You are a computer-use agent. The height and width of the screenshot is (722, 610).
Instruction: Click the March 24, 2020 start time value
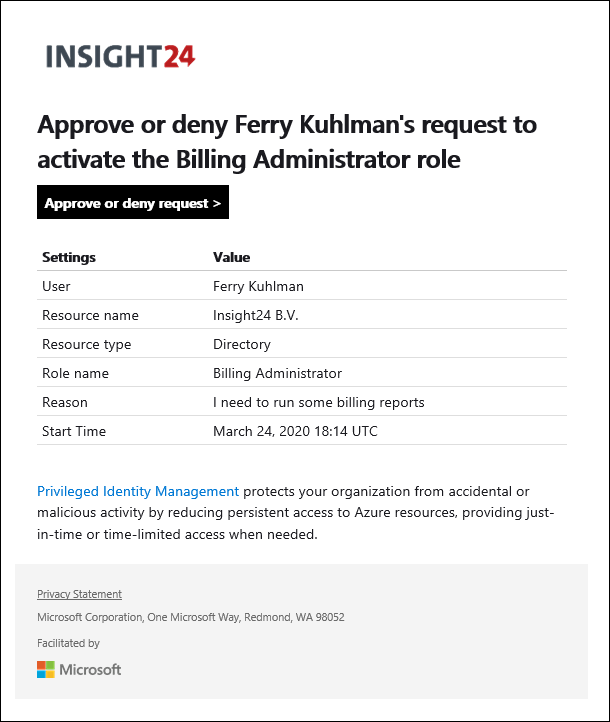[295, 431]
